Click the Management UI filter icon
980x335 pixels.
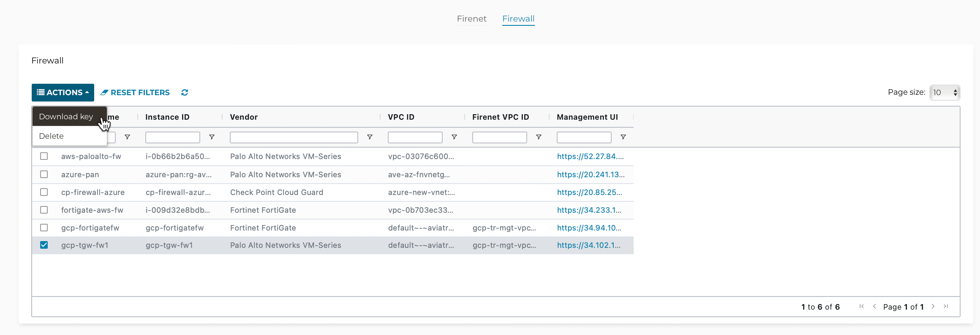tap(623, 137)
